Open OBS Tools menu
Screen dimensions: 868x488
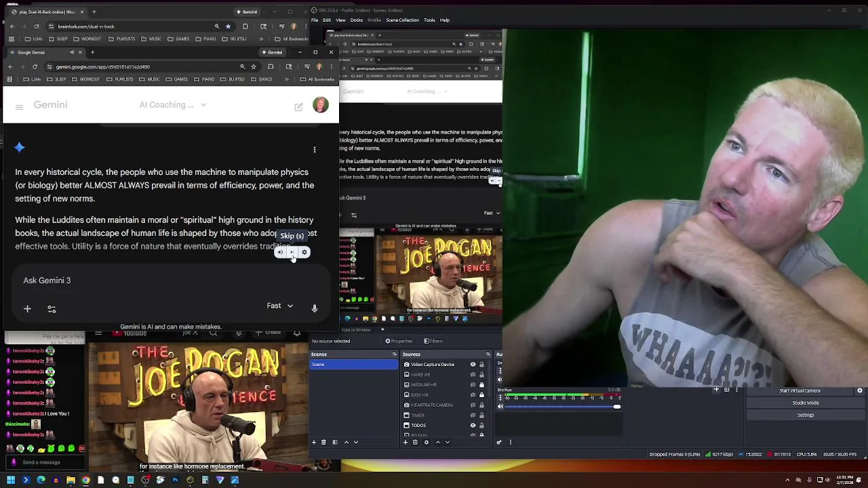tap(429, 20)
